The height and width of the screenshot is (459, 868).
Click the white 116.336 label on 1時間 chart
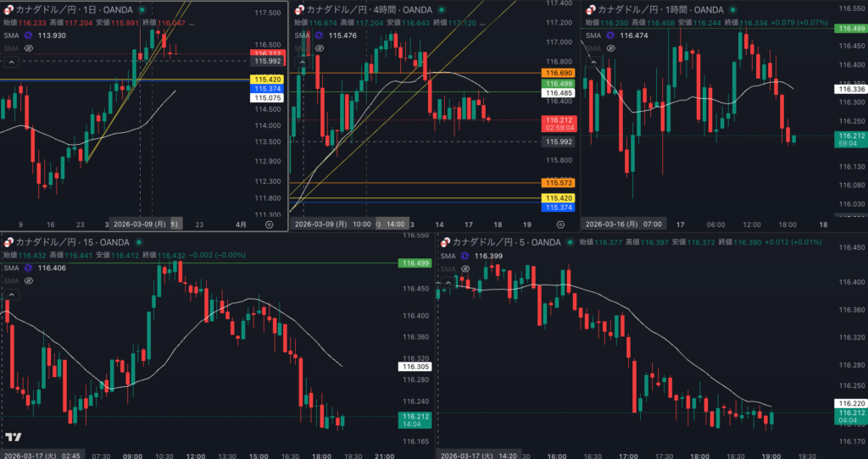pos(851,89)
